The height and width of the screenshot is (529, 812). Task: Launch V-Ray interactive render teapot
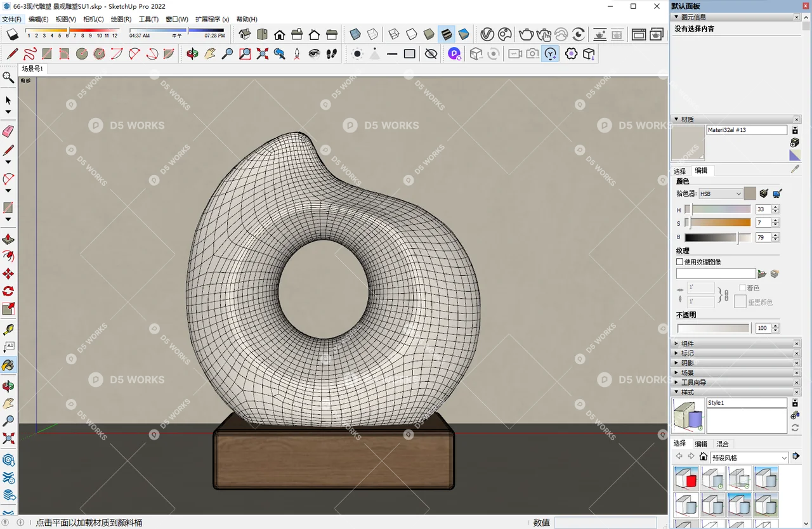[544, 34]
